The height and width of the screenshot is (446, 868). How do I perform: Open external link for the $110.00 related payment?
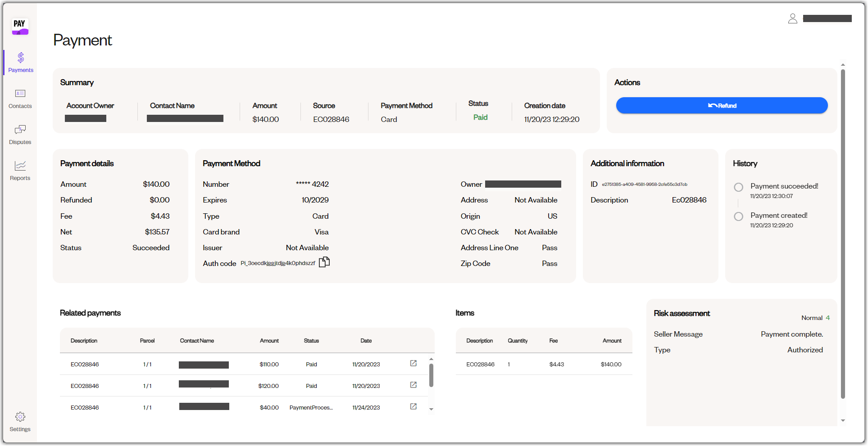(x=413, y=363)
